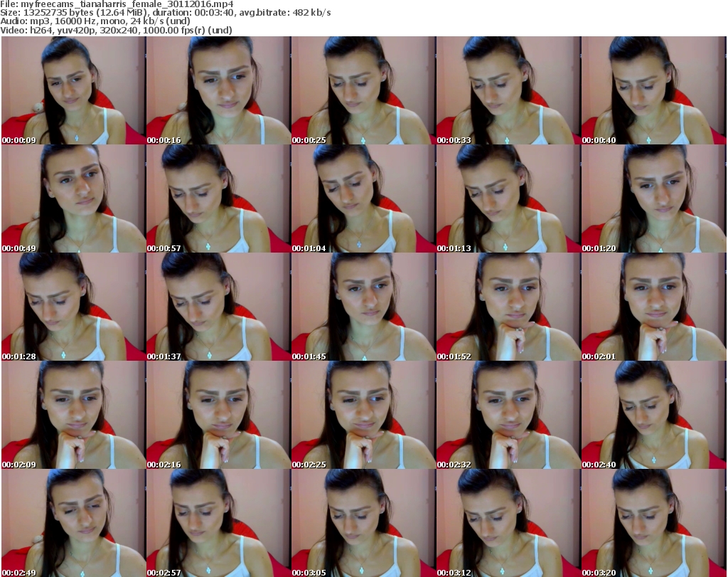Click the Video line showing h264 320x240
This screenshot has height=577, width=728.
coord(116,30)
